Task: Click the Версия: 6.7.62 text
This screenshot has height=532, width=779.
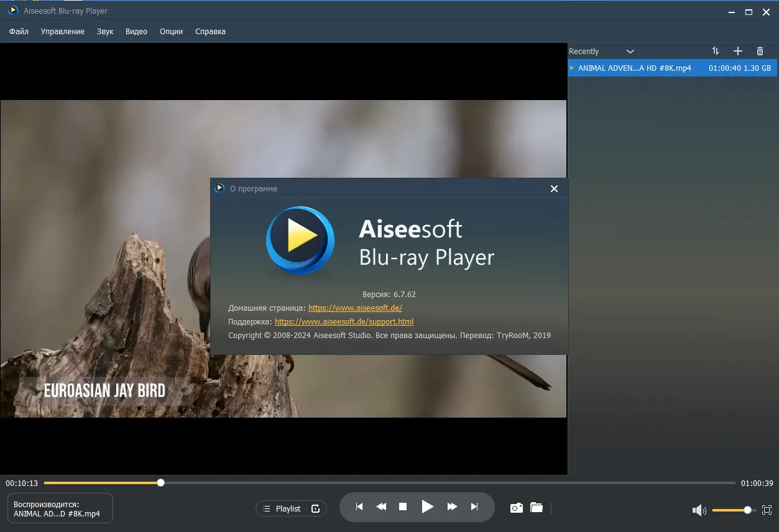Action: coord(389,294)
